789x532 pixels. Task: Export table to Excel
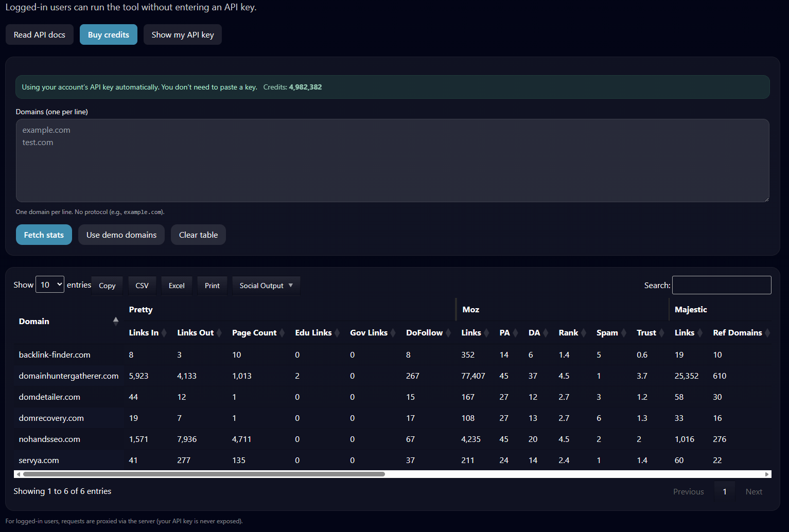tap(177, 286)
